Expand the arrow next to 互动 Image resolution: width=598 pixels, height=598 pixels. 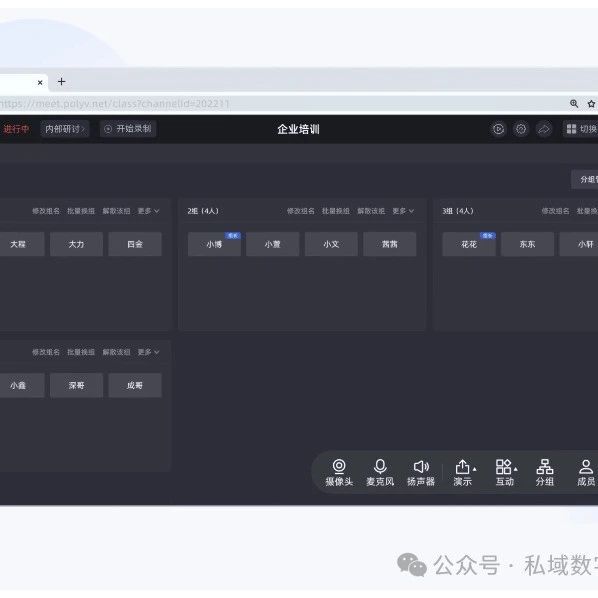click(x=516, y=469)
